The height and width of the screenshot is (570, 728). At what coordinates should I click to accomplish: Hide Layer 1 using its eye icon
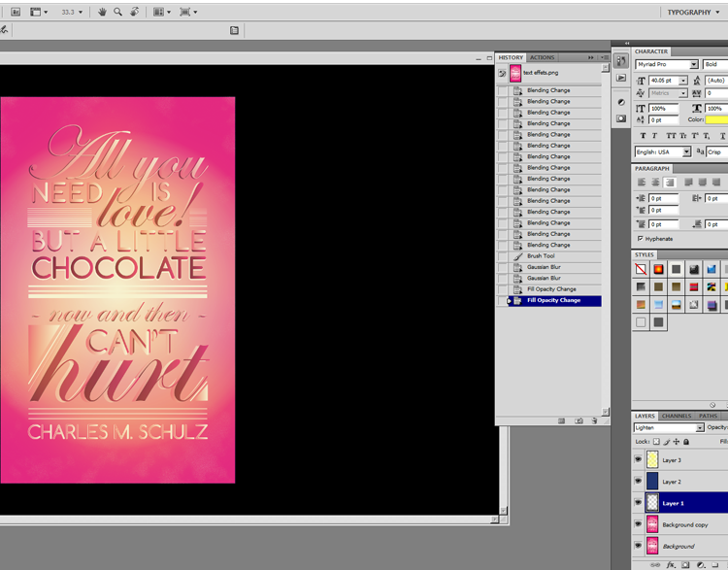click(x=639, y=503)
